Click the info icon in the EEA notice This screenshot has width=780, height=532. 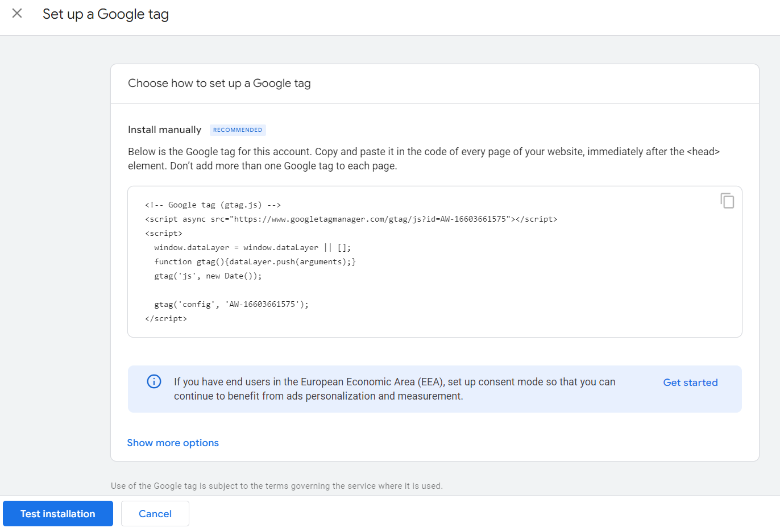pos(154,381)
